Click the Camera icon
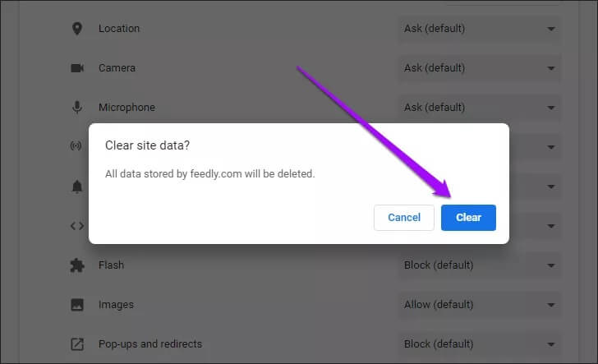598x364 pixels. pyautogui.click(x=77, y=68)
